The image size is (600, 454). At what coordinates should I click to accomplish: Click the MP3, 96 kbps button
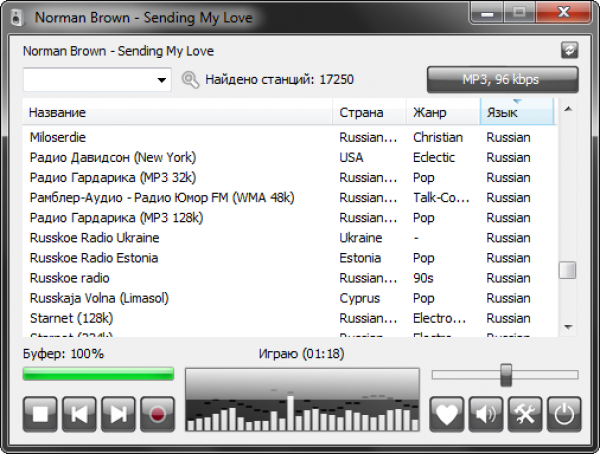tap(502, 80)
